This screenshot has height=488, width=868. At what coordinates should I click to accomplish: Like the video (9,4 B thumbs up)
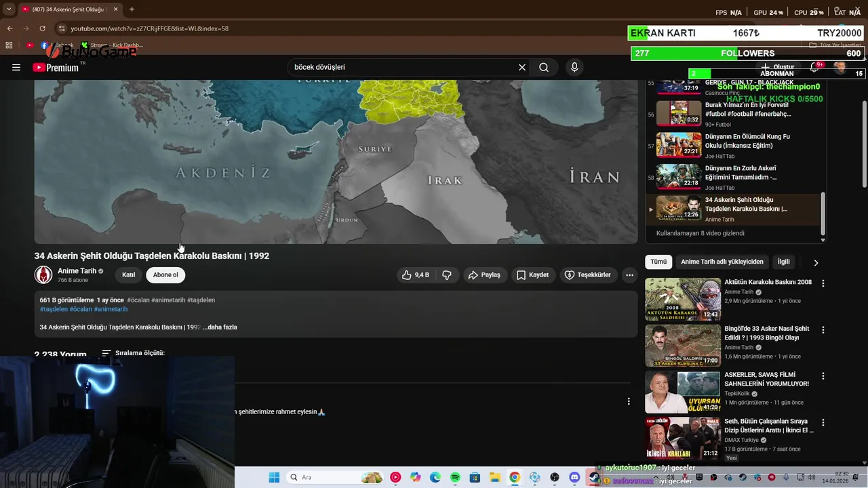click(x=415, y=275)
